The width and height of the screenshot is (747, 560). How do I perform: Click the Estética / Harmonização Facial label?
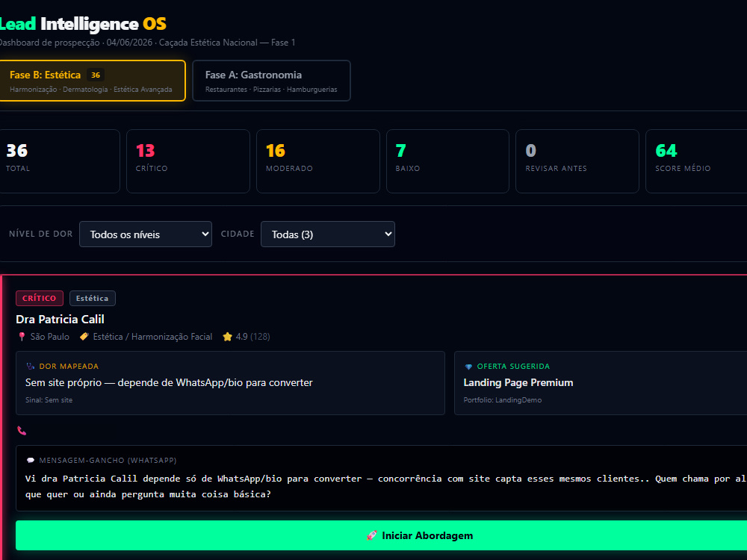(x=152, y=337)
